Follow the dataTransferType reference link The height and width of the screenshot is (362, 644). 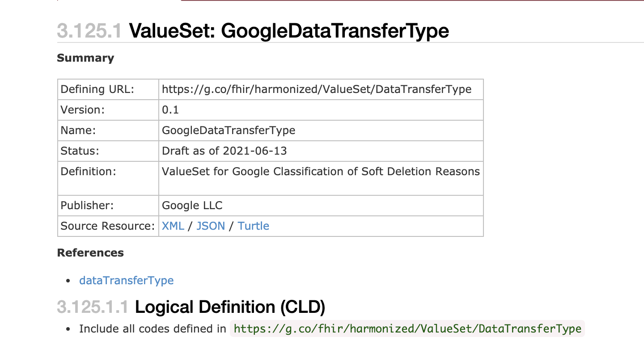point(127,281)
